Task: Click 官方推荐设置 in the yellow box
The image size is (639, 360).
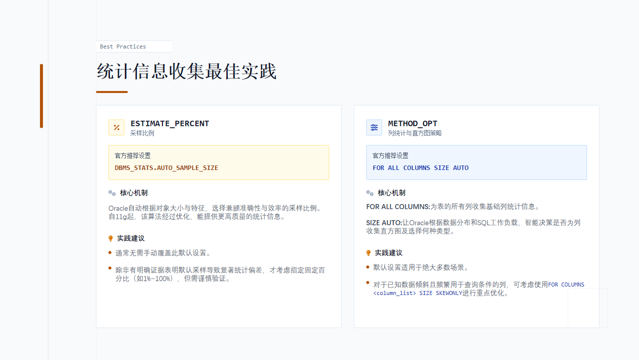Action: tap(132, 156)
